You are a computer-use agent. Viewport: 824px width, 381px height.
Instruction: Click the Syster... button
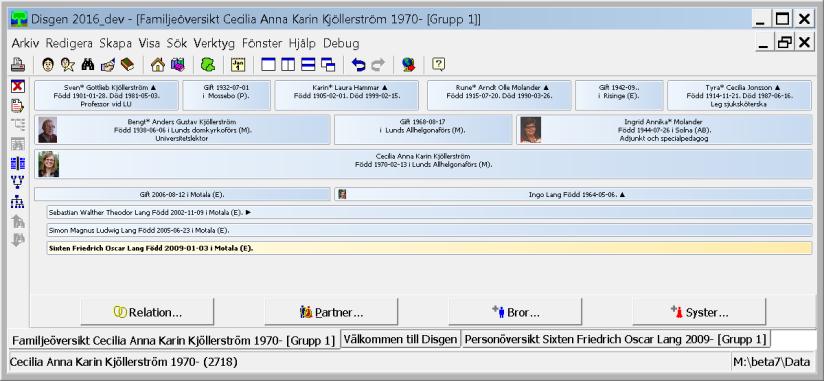click(699, 312)
